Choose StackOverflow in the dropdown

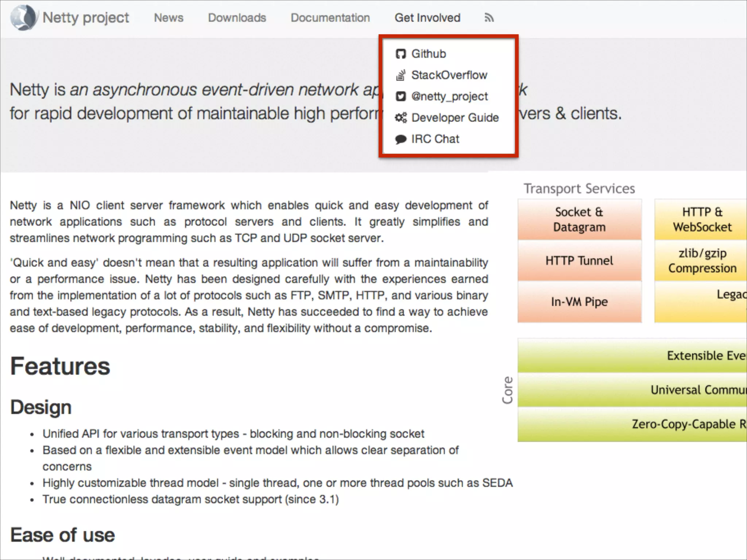[x=449, y=75]
